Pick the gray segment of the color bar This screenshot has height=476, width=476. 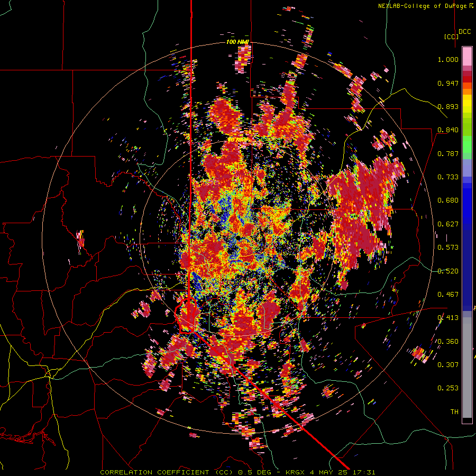(467, 368)
